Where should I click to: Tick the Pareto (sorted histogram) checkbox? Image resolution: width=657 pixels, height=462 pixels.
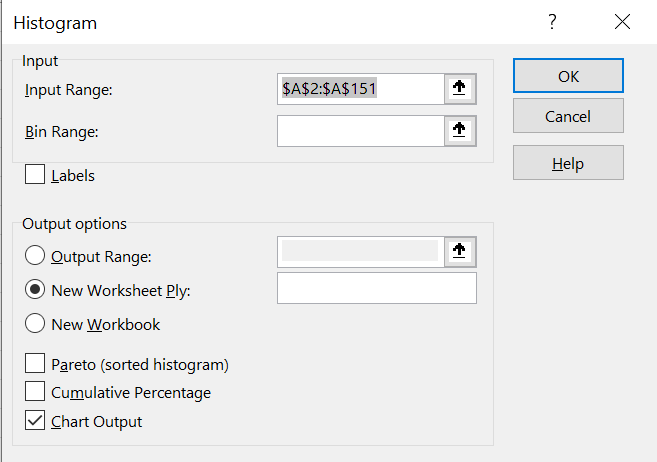tap(35, 363)
